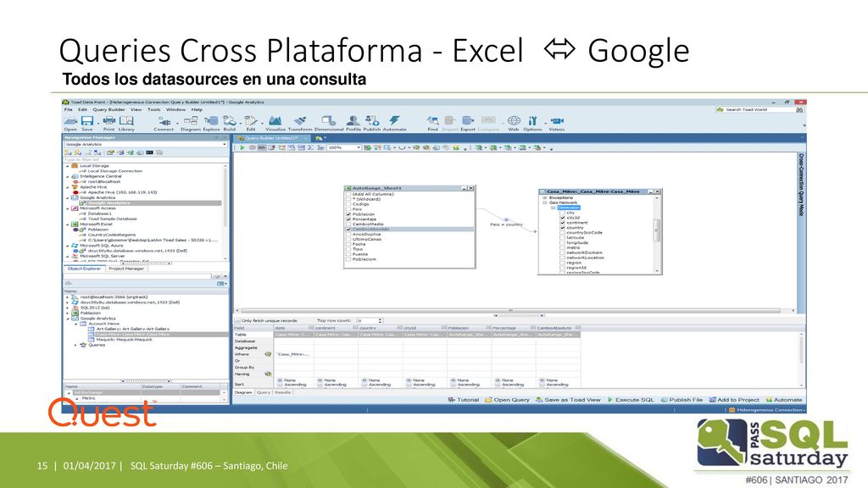Click the Print toolbar icon

(109, 120)
